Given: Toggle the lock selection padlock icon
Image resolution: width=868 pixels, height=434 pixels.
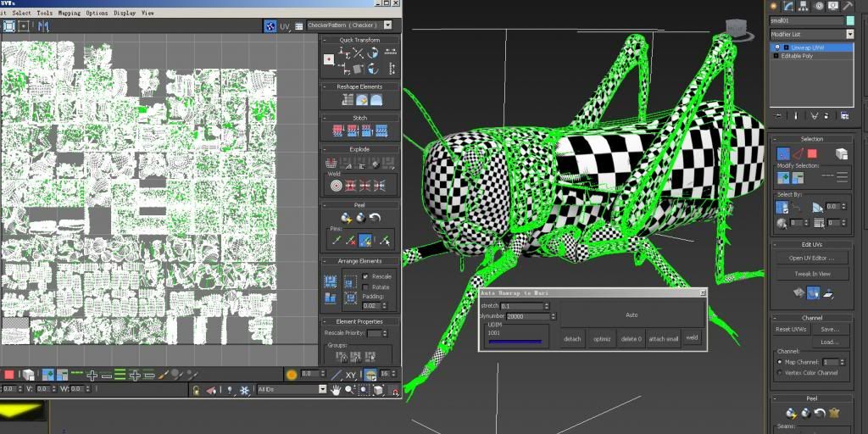Looking at the screenshot, I should (196, 390).
